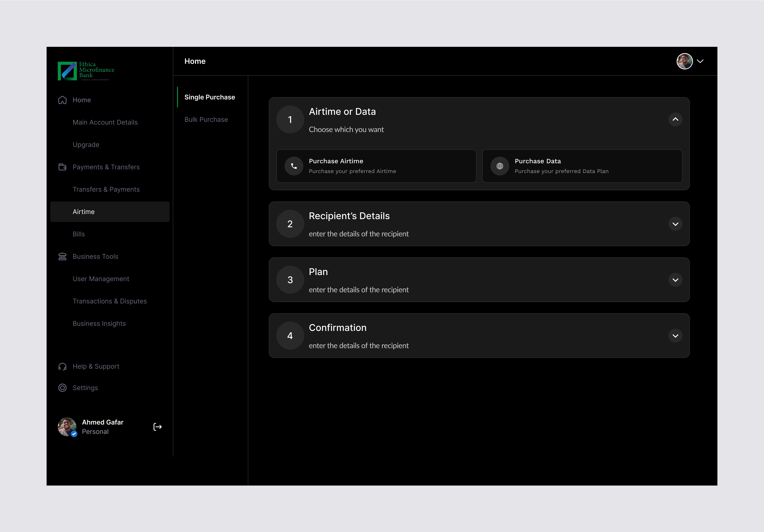Open Main Account Details link

point(105,122)
